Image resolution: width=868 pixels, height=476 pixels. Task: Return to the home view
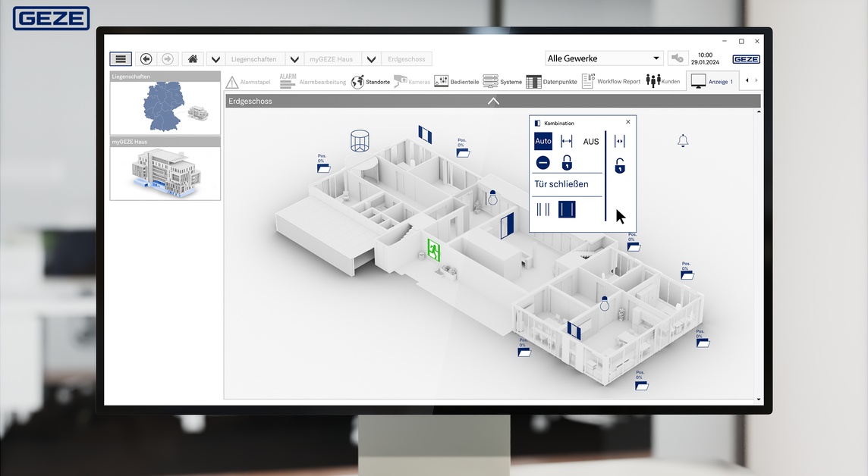coord(193,59)
